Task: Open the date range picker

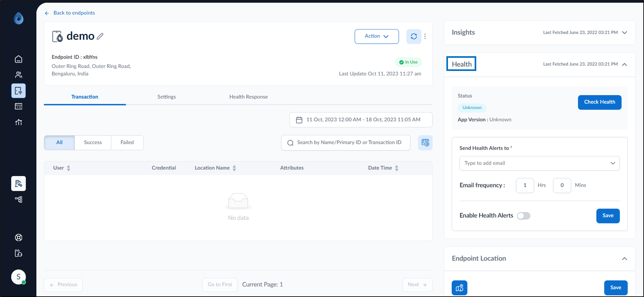Action: (x=361, y=120)
